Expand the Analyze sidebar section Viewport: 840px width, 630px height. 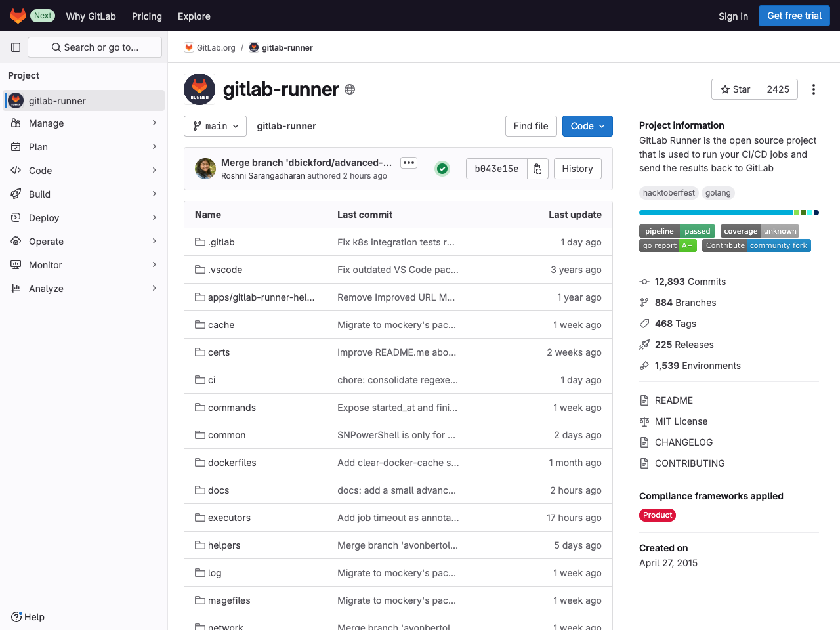pyautogui.click(x=84, y=289)
